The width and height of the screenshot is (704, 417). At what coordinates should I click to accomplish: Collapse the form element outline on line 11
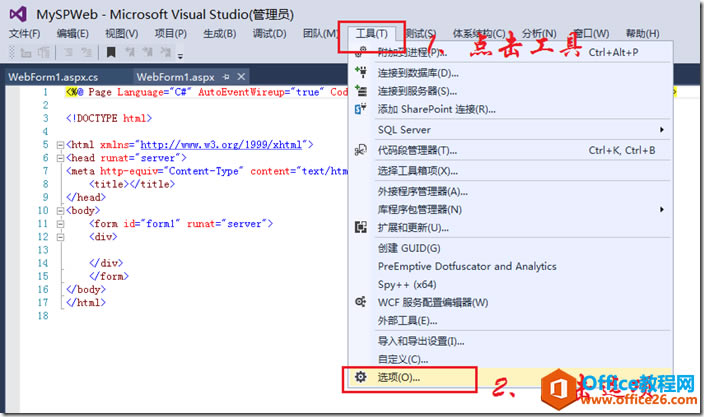(60, 224)
